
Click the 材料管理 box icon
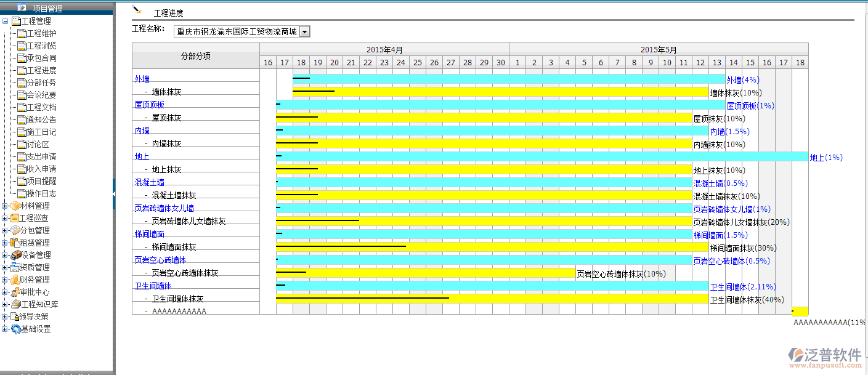(15, 206)
